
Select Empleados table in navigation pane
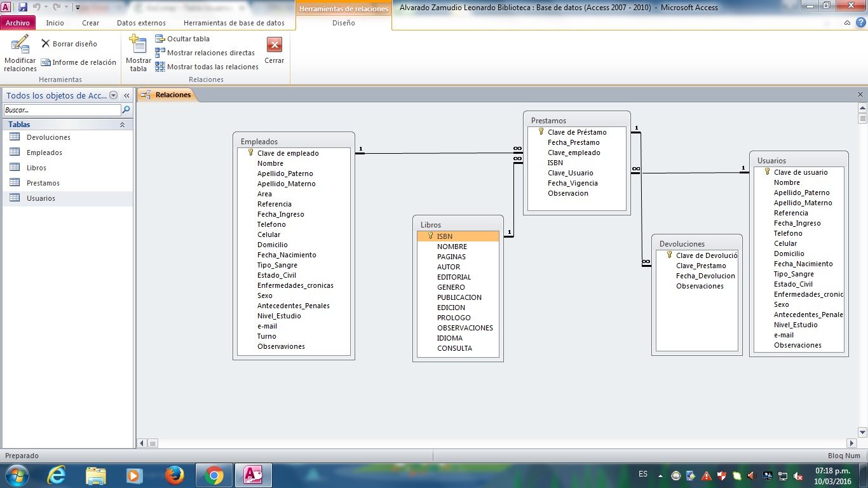pyautogui.click(x=67, y=152)
